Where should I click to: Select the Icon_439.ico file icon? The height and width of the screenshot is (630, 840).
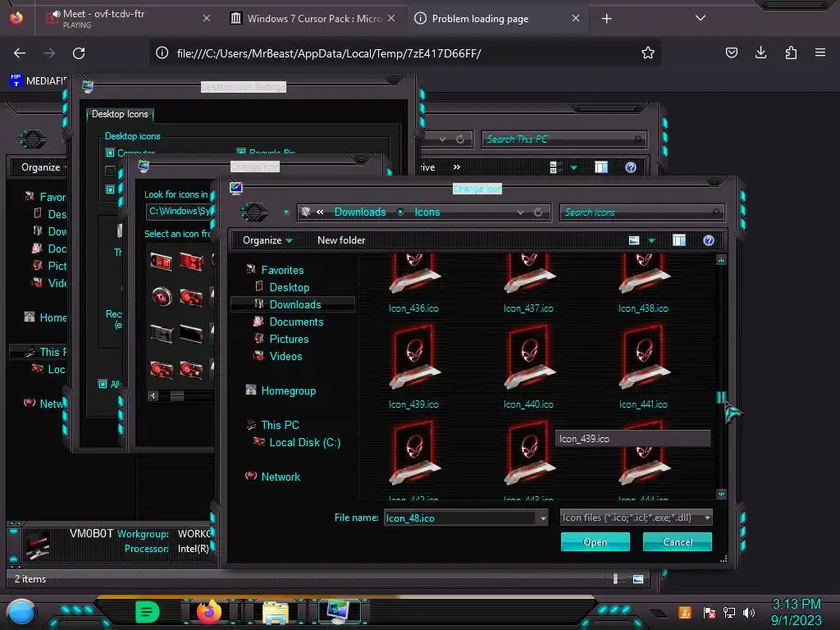tap(414, 358)
